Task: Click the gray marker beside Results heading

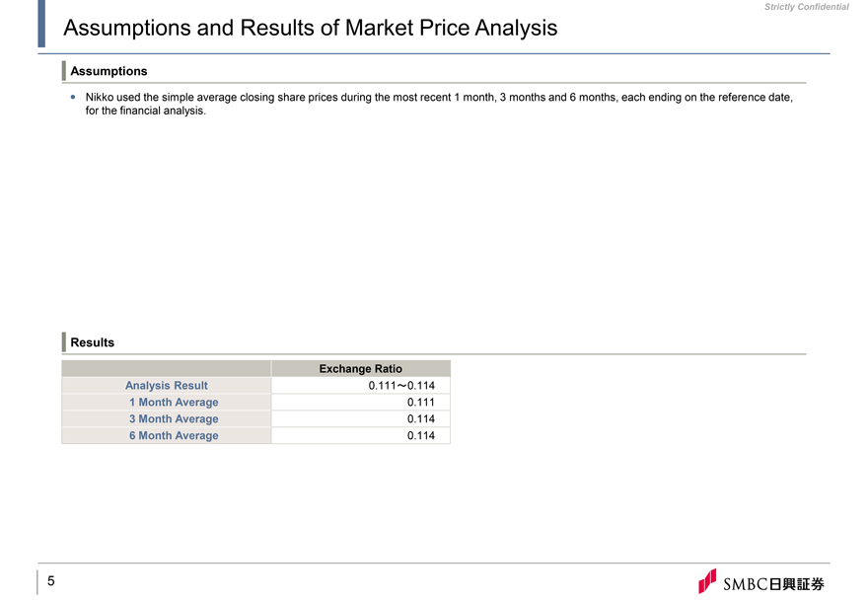Action: tap(64, 342)
